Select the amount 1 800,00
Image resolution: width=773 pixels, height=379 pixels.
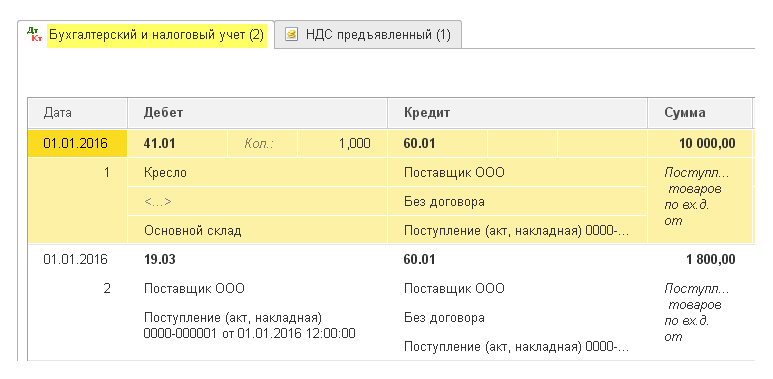711,259
